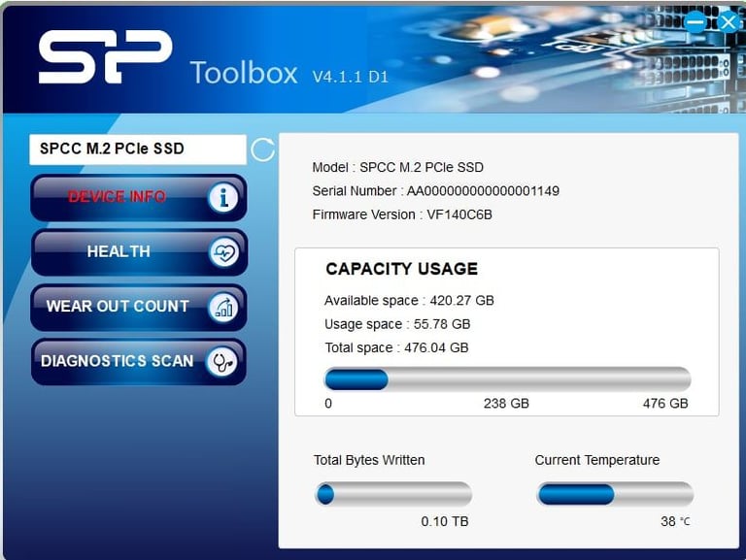Screen dimensions: 746x560
Task: Click the 38 °C temperature reading
Action: (x=675, y=521)
